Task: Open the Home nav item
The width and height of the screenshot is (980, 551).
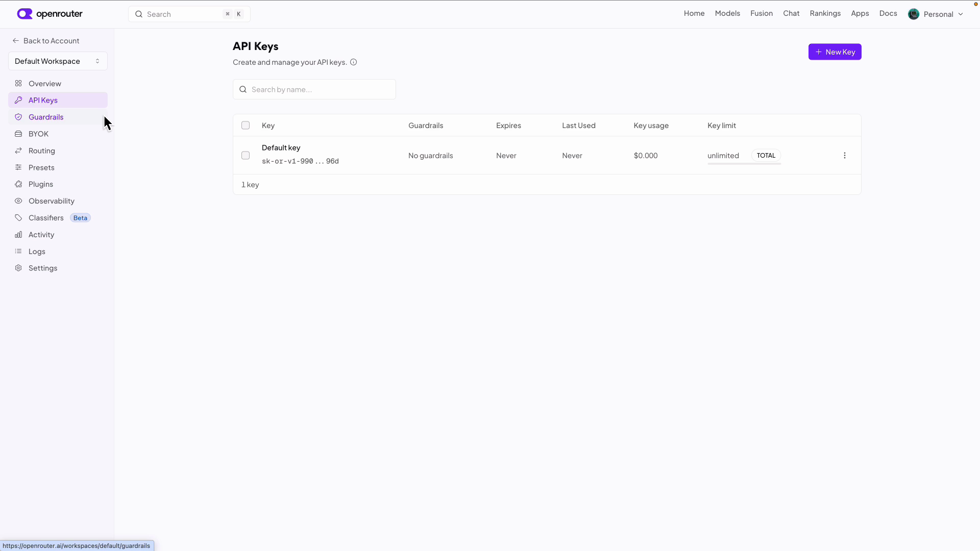Action: (694, 13)
